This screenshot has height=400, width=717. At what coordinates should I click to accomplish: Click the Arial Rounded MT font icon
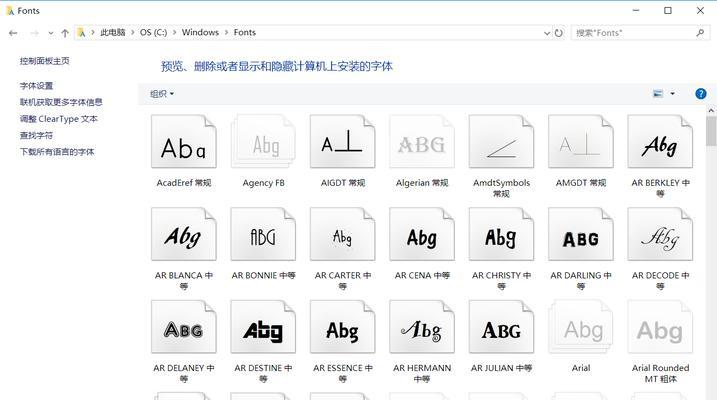pyautogui.click(x=660, y=327)
